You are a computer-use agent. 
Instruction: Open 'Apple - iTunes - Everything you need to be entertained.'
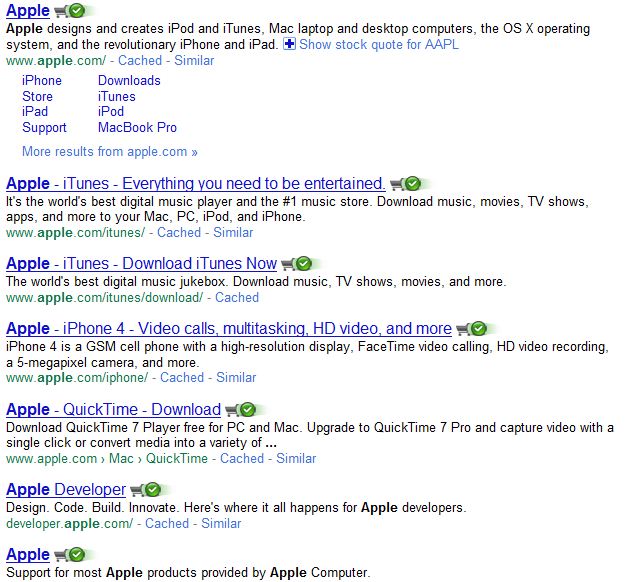[x=196, y=184]
